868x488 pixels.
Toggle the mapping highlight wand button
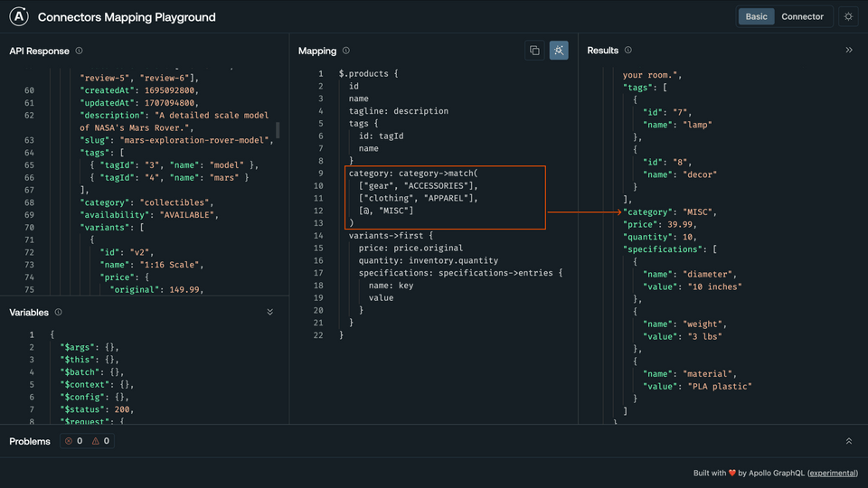559,51
